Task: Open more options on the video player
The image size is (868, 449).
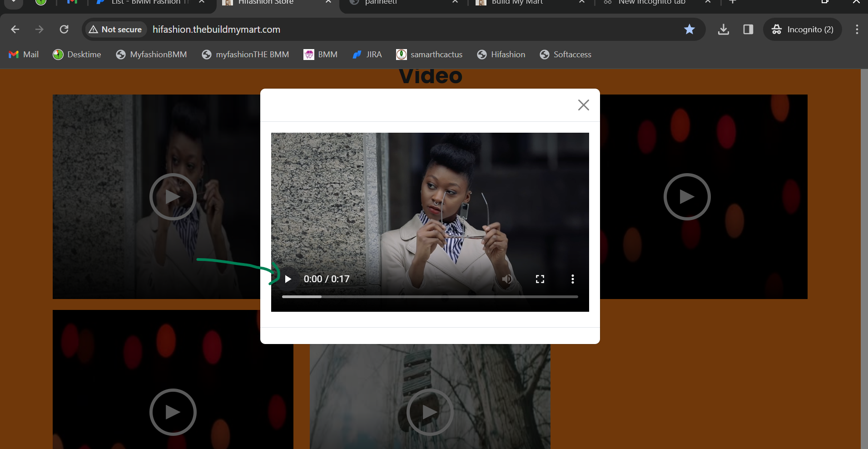Action: click(x=572, y=279)
